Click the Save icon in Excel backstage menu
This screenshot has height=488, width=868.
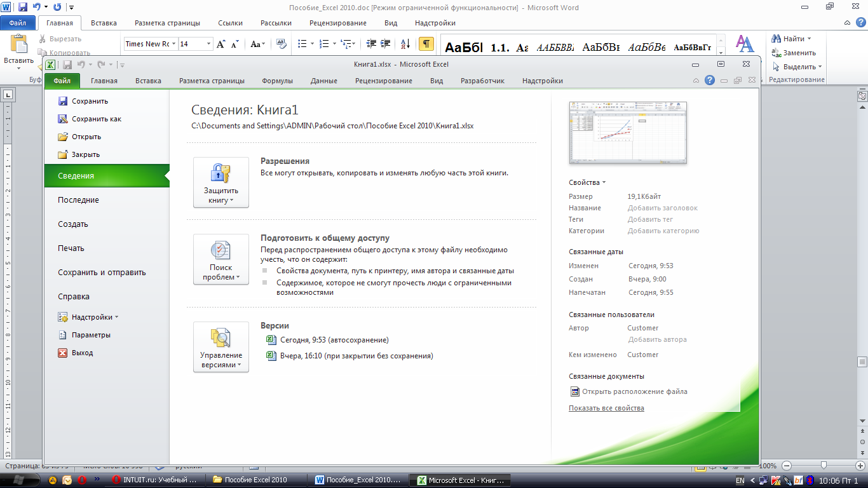point(62,101)
